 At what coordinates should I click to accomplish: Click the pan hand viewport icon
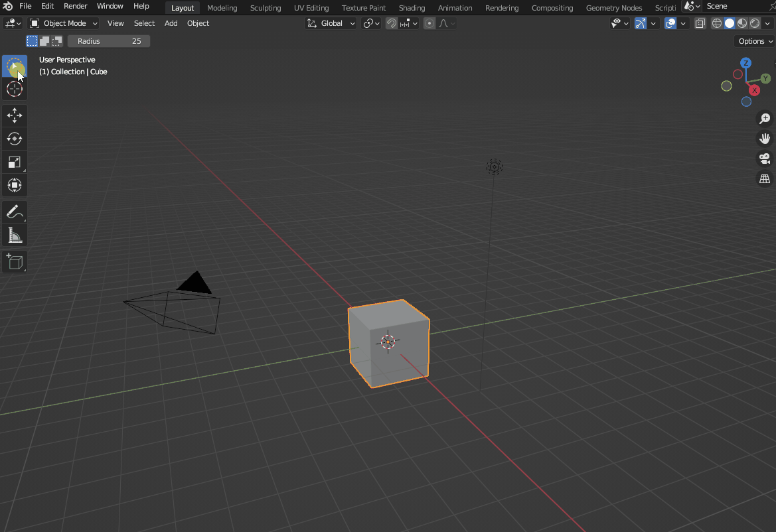click(x=765, y=139)
